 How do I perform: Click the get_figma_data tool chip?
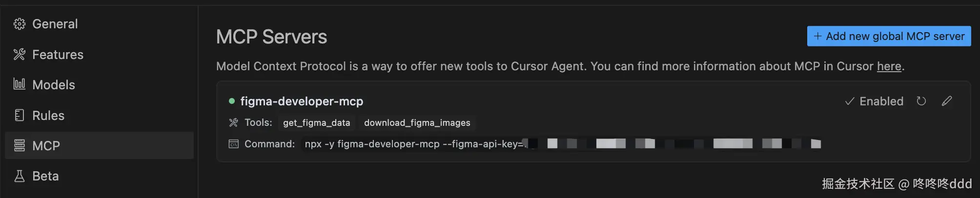(317, 123)
